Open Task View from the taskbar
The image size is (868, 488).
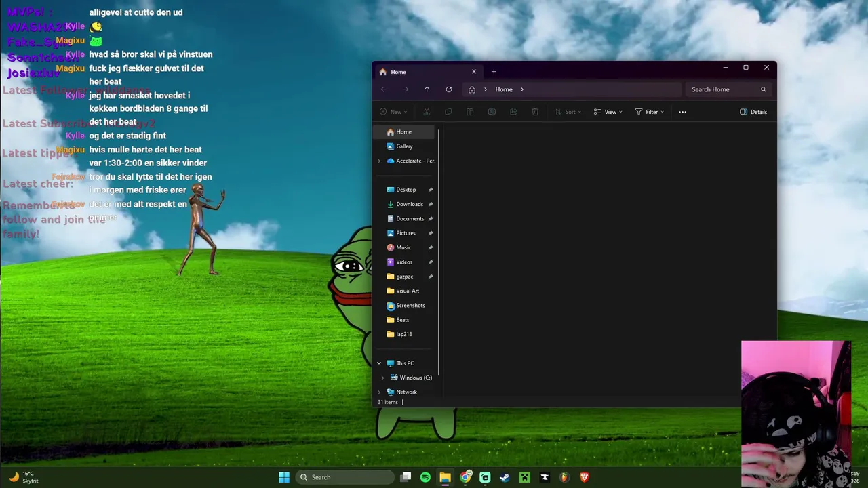click(x=406, y=477)
